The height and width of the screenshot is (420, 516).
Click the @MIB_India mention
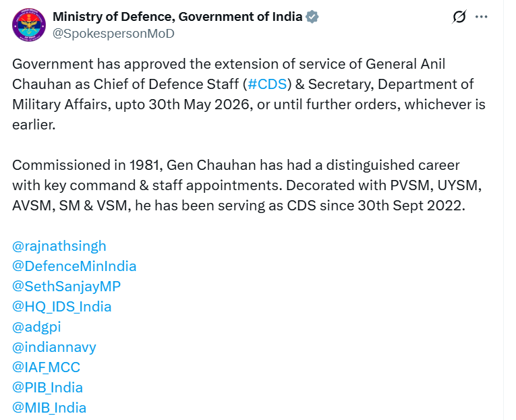point(49,408)
